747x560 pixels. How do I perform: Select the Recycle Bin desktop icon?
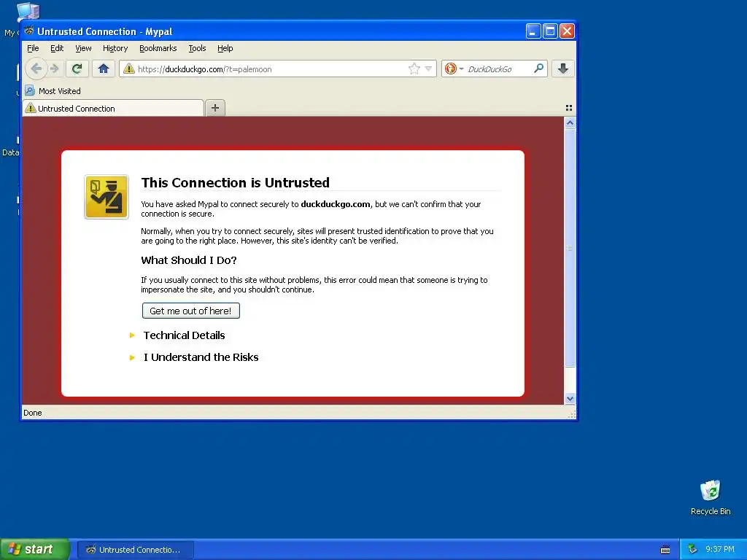pos(711,497)
